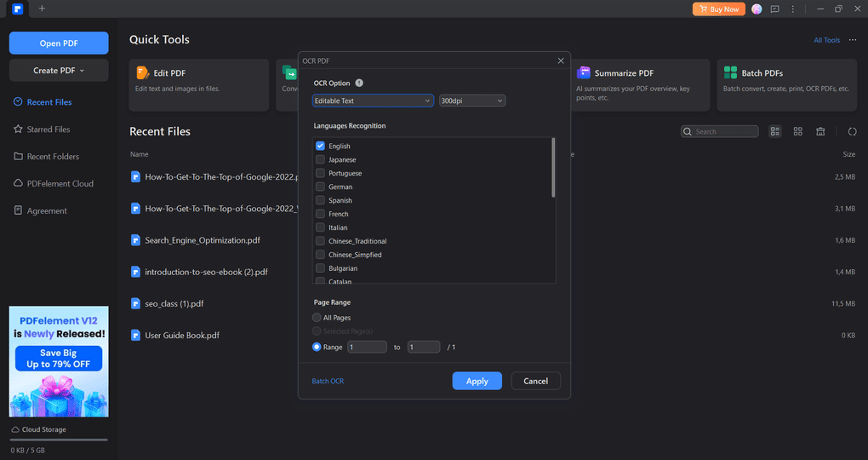The width and height of the screenshot is (868, 460).
Task: Open a new tab with plus icon
Action: (42, 9)
